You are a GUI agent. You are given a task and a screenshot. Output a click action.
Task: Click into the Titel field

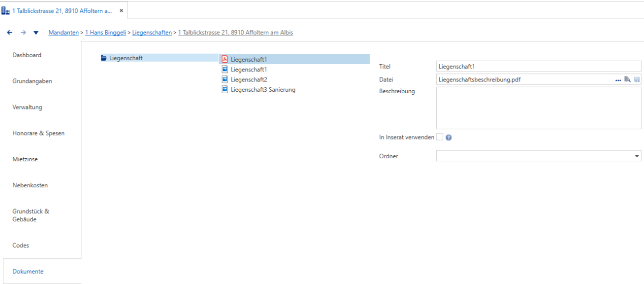[539, 66]
